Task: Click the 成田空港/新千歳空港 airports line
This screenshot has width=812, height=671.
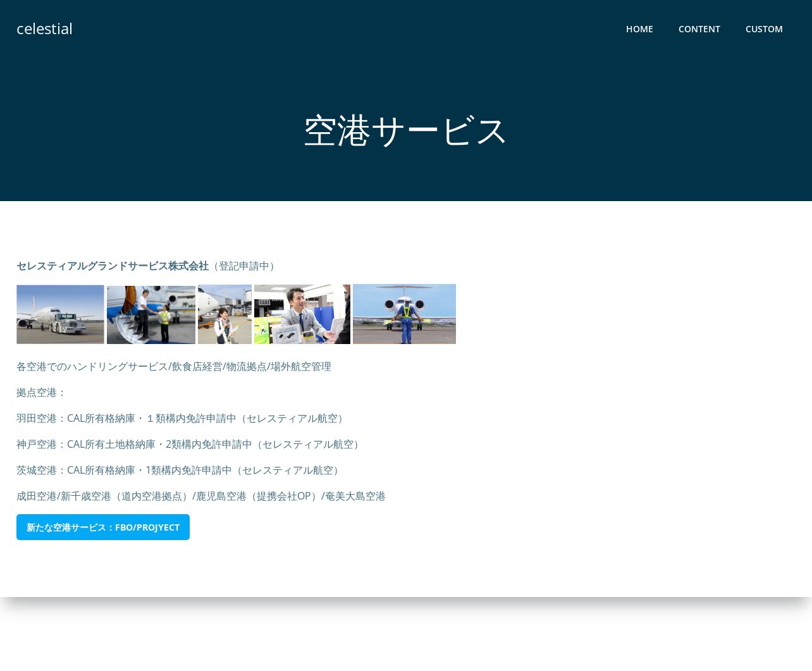Action: pyautogui.click(x=201, y=496)
